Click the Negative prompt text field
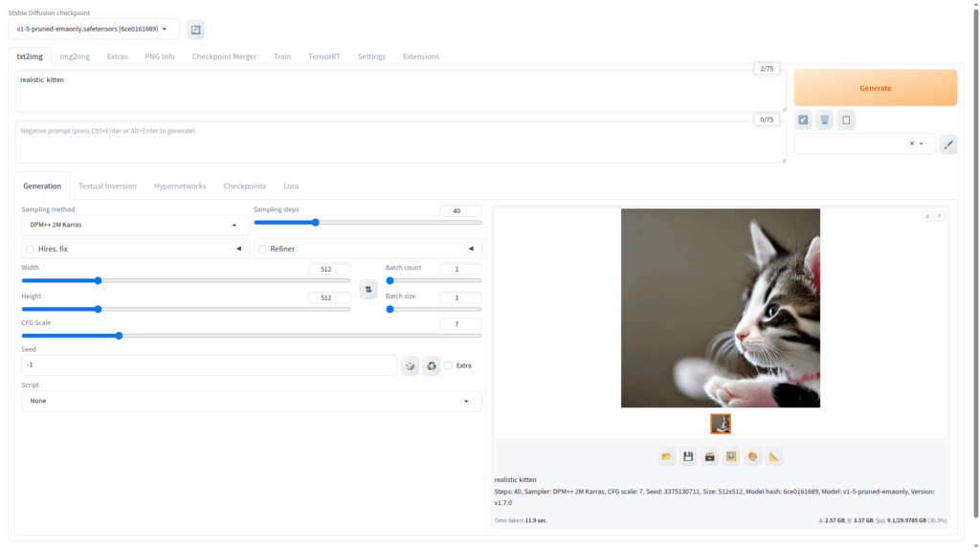 tap(400, 142)
